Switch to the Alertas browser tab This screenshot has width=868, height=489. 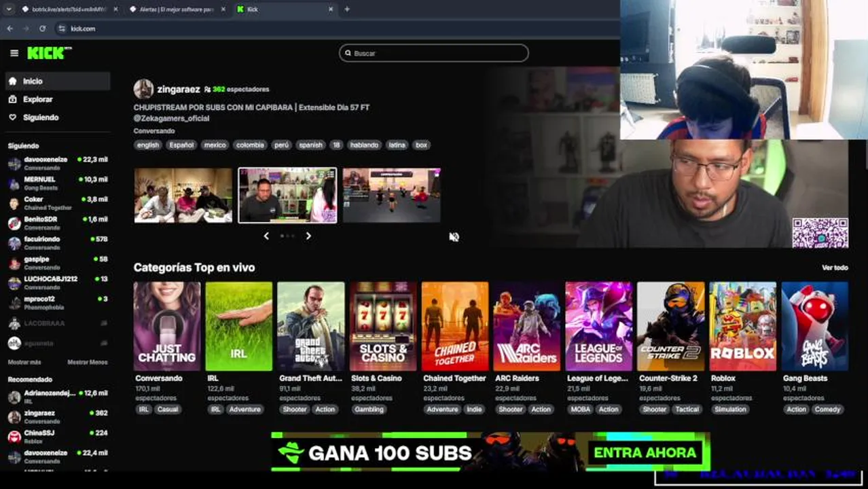[x=177, y=10]
